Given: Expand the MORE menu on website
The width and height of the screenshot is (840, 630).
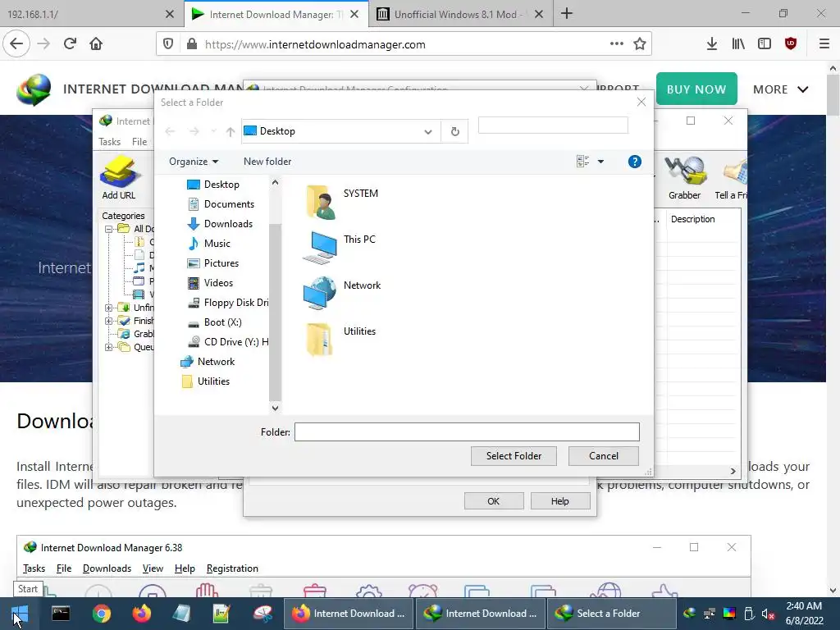Looking at the screenshot, I should pyautogui.click(x=781, y=89).
